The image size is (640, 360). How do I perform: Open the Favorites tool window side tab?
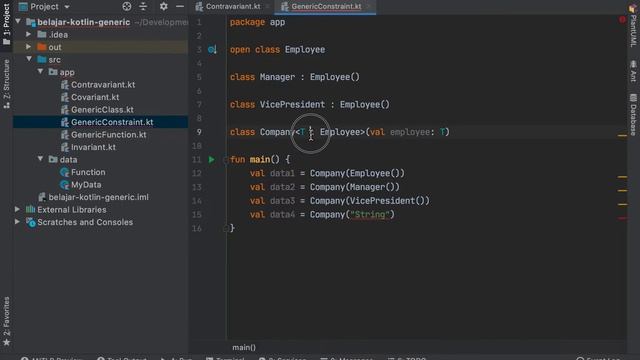point(6,321)
